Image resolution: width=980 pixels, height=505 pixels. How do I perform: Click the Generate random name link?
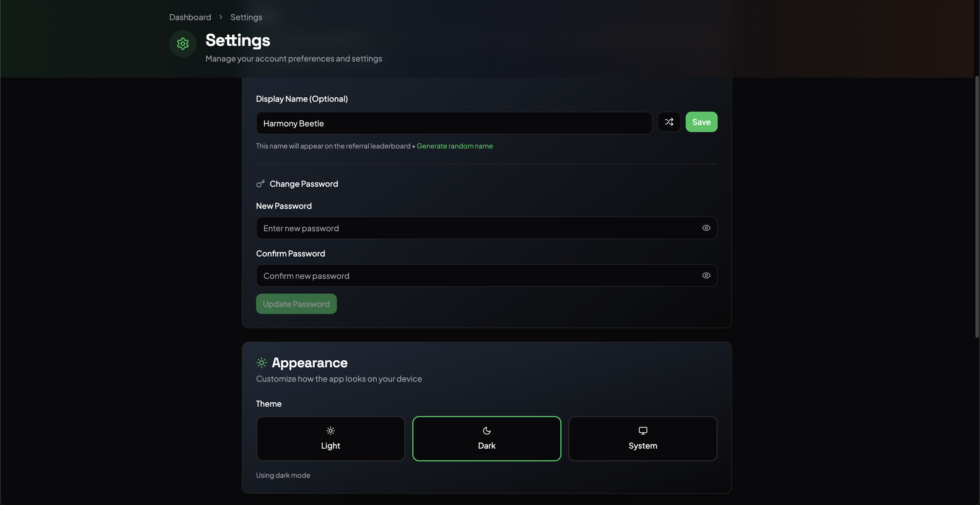(455, 146)
